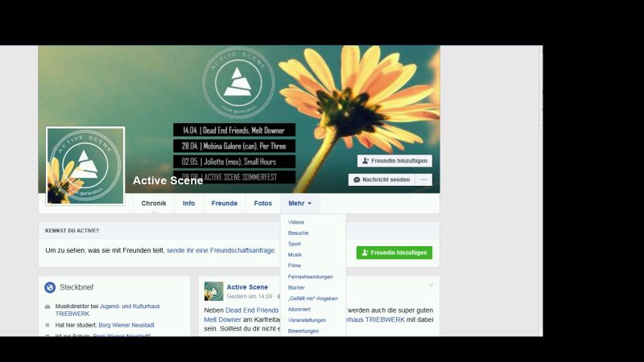Open Veranstaltungen from the Mehr menu
644x362 pixels.
tap(308, 320)
